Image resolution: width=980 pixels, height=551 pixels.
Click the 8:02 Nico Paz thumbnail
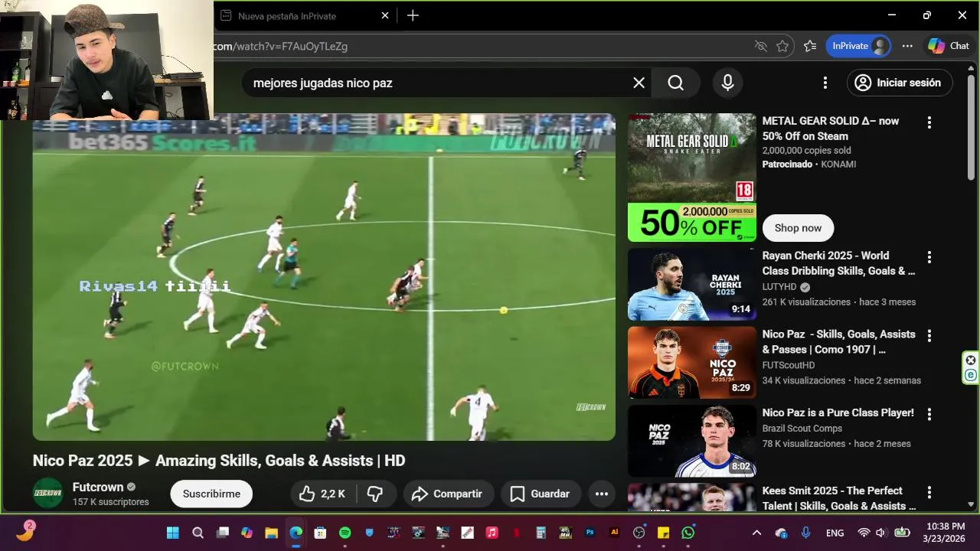692,441
